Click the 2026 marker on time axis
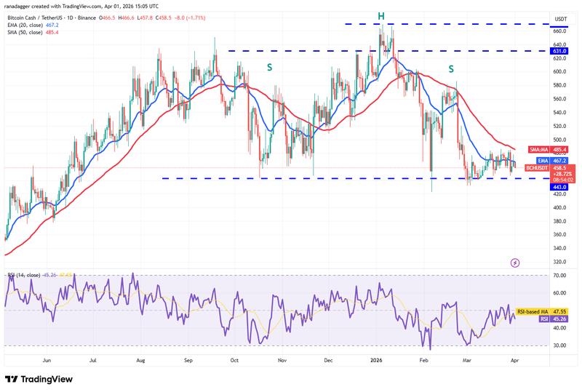 point(376,359)
